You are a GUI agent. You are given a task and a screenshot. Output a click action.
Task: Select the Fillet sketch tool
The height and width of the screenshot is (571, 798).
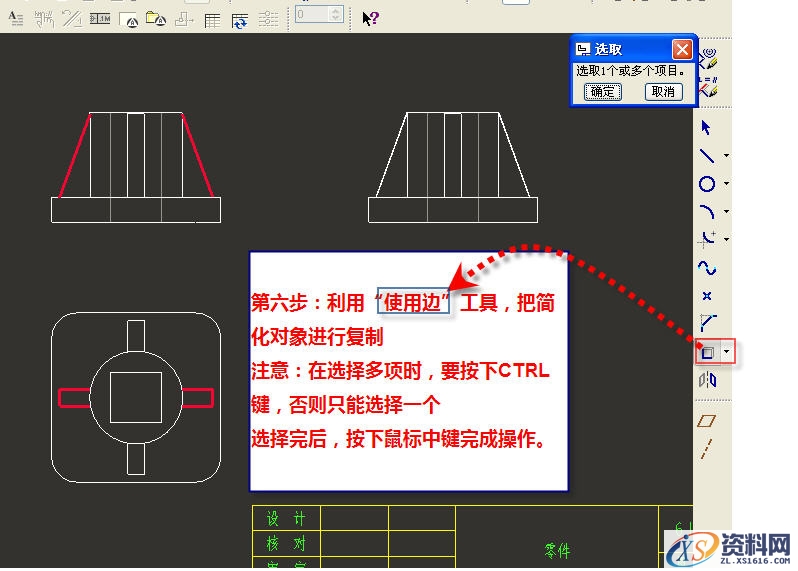coord(707,239)
